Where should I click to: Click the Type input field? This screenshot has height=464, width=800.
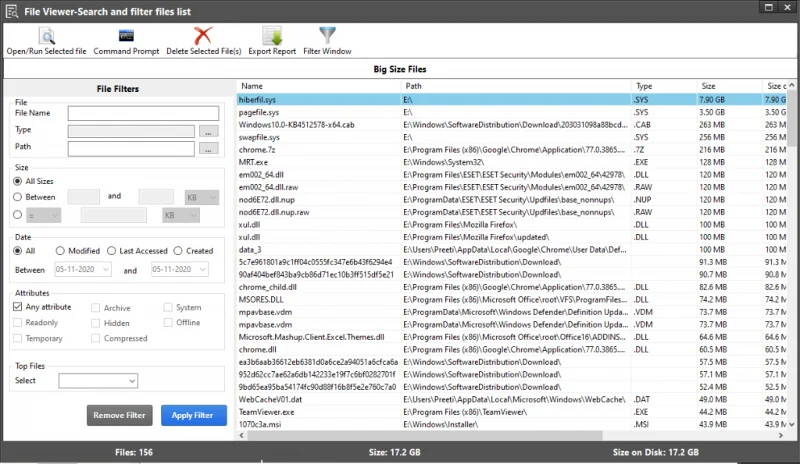tap(131, 132)
